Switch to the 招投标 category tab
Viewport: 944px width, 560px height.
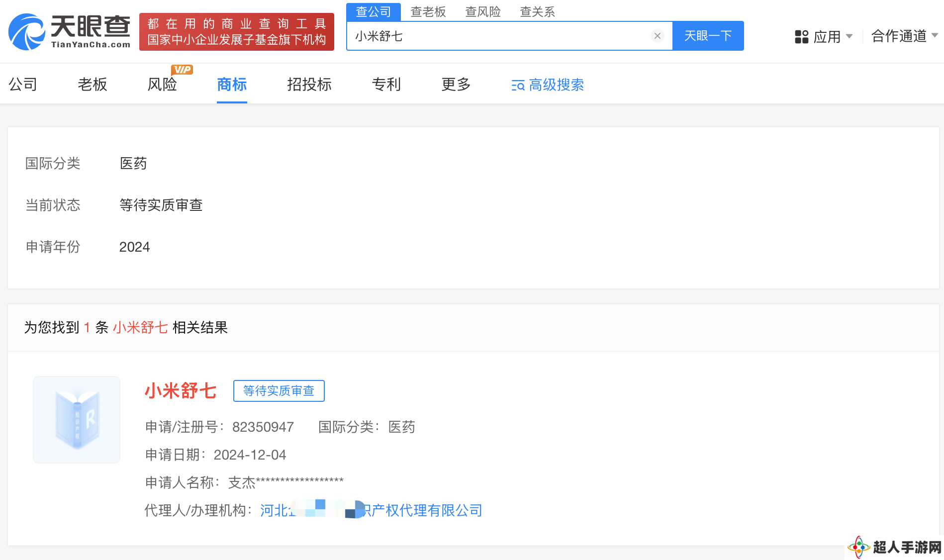pos(309,85)
